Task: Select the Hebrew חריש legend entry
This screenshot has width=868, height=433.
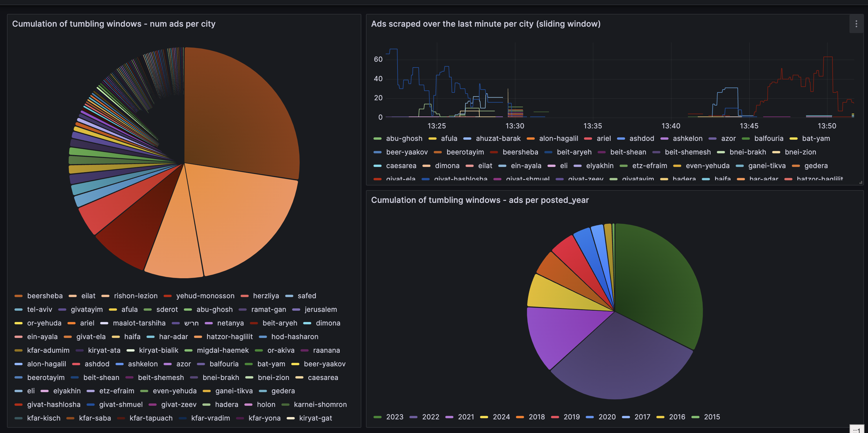Action: click(191, 323)
